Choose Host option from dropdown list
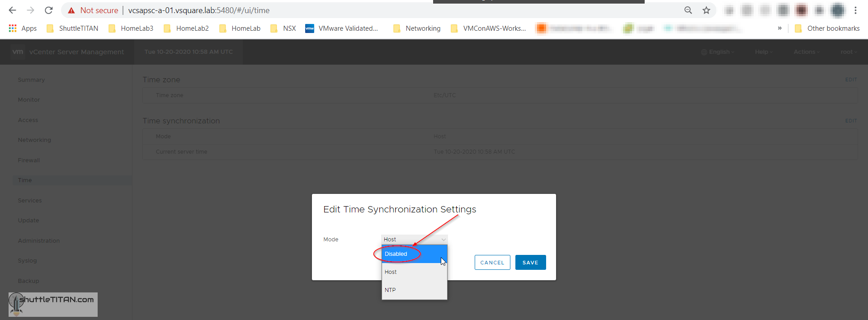Screen dimensions: 868x320 tap(391, 272)
